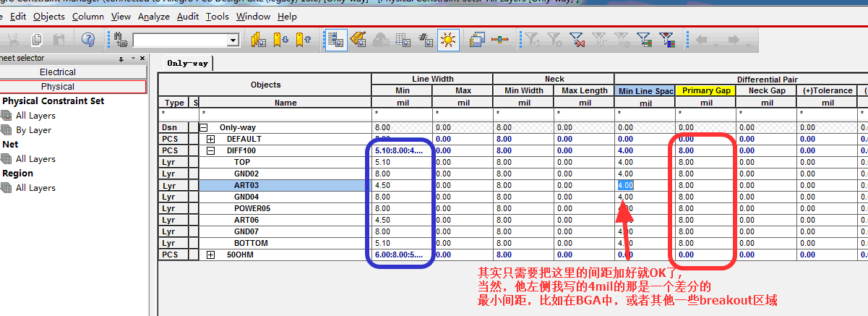Click the bookmark with down arrow icon
This screenshot has width=868, height=316.
(282, 40)
